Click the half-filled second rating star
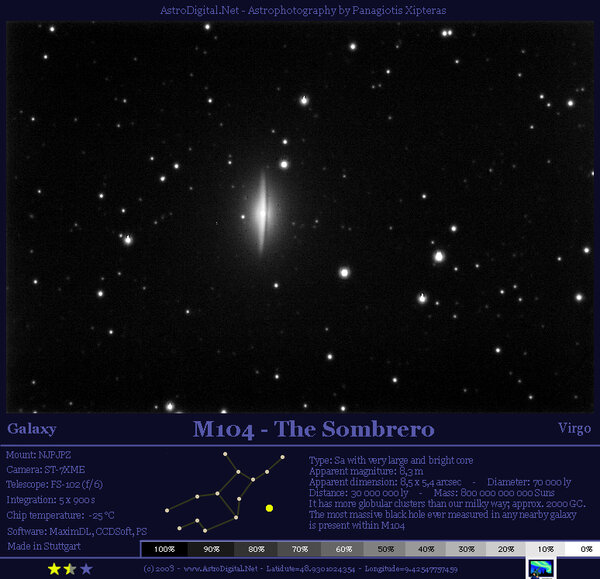This screenshot has height=579, width=600. [70, 569]
